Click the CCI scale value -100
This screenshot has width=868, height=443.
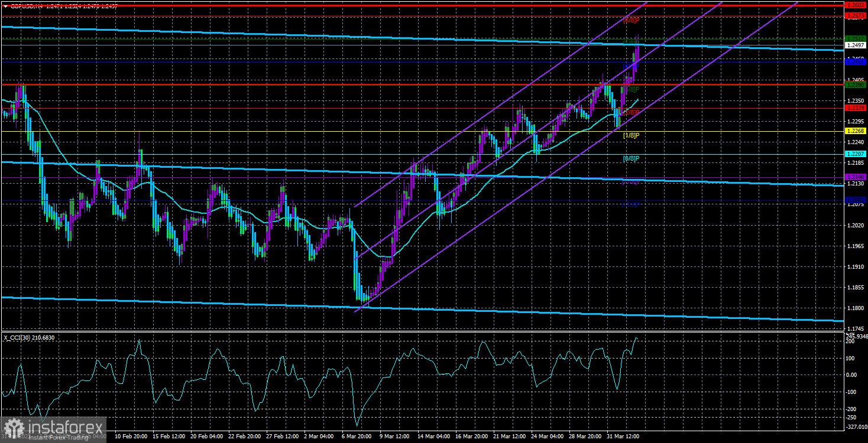852,392
